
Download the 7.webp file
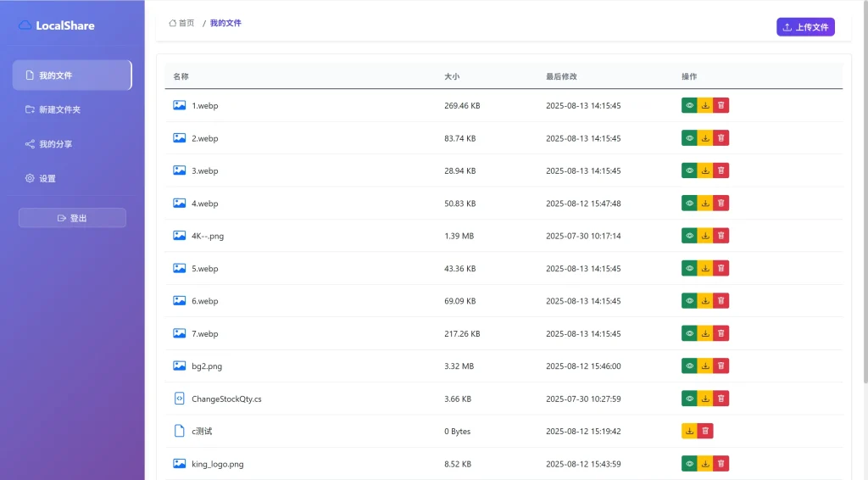(705, 333)
